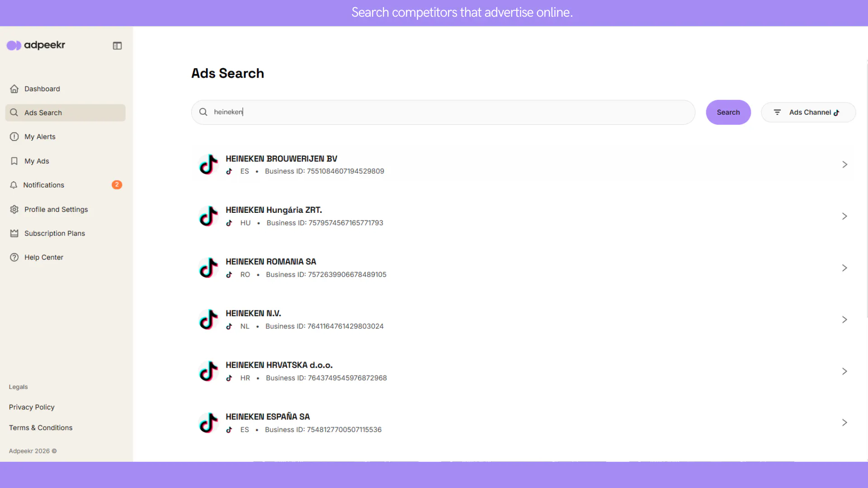
Task: Click small TikTok icon beside RO country code
Action: 229,275
